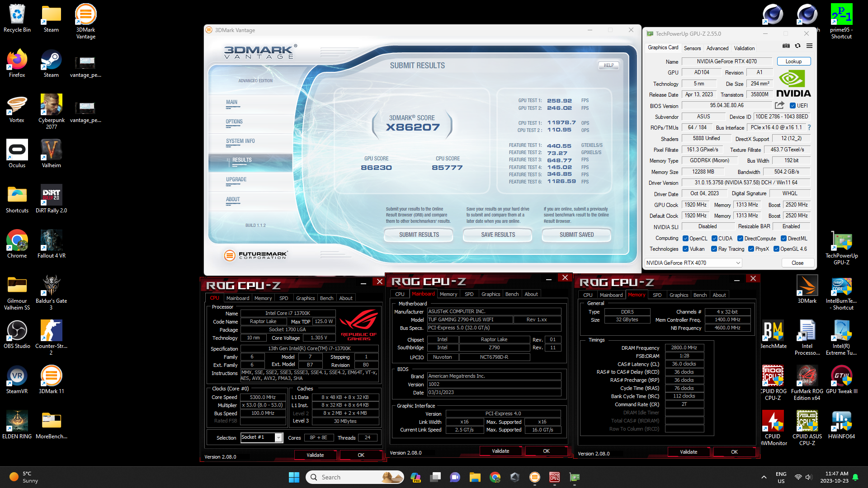Open the GPU-Z hamburger menu
The height and width of the screenshot is (488, 868).
pos(809,46)
